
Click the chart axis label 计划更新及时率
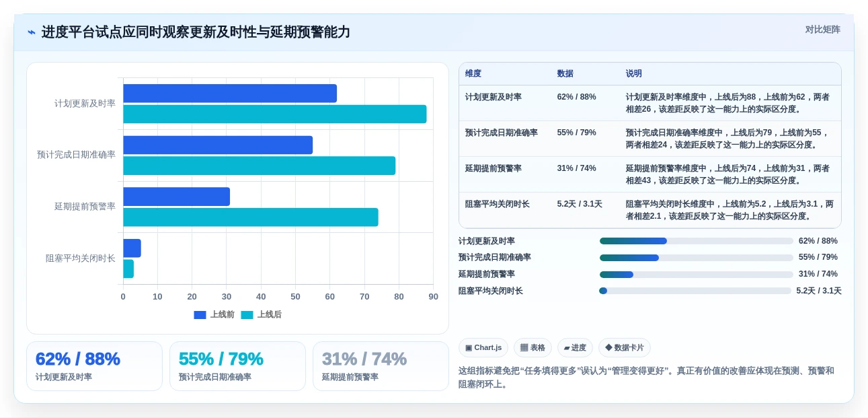(85, 104)
